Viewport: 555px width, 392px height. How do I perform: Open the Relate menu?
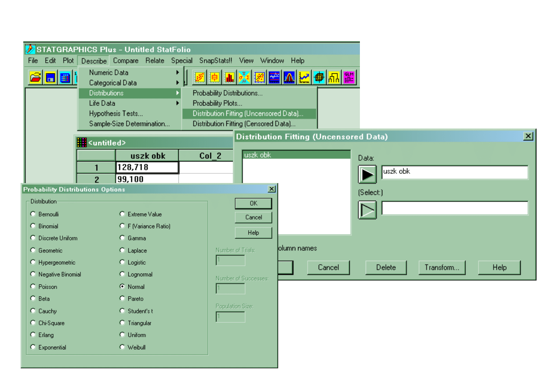coord(155,61)
